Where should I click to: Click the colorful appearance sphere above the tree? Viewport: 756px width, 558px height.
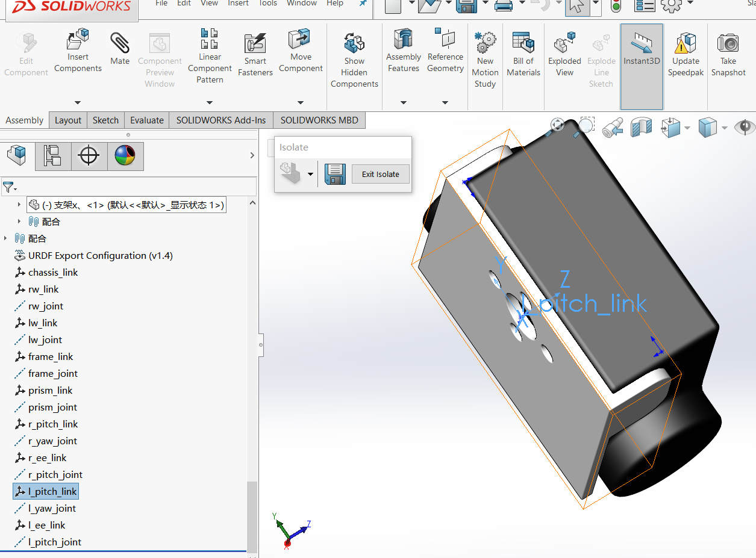point(125,155)
